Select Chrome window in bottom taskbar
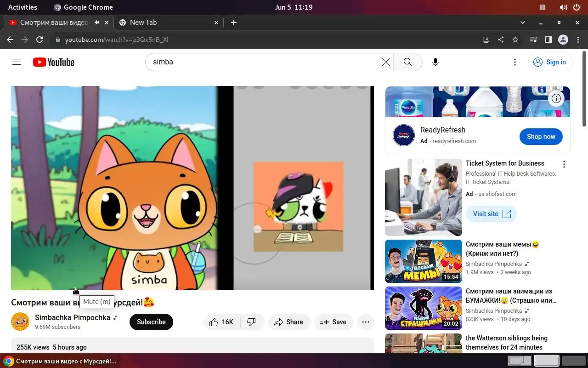 [x=60, y=361]
